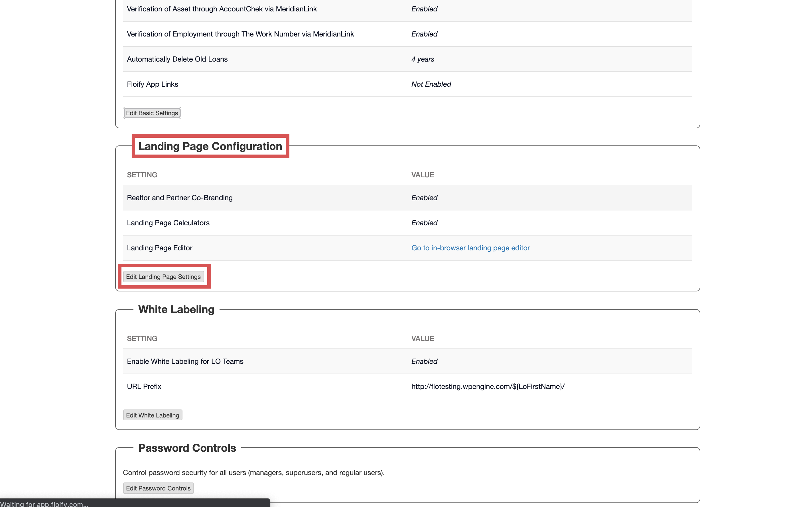Click the password security description text
This screenshot has width=812, height=507.
(x=253, y=472)
